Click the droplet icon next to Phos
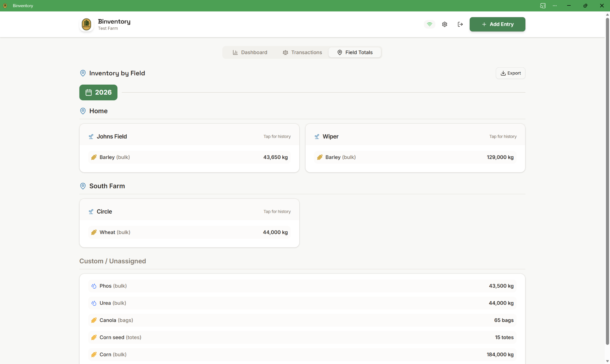The width and height of the screenshot is (610, 364). [x=94, y=286]
